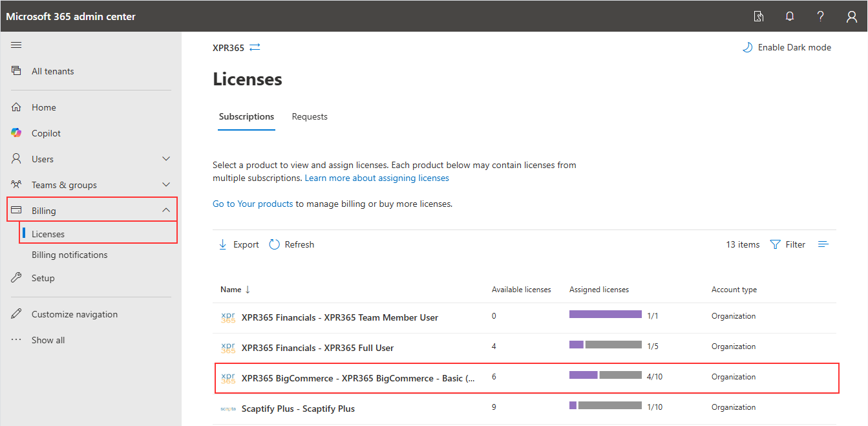The height and width of the screenshot is (426, 868).
Task: Open Learn more about assigning licenses
Action: [377, 177]
